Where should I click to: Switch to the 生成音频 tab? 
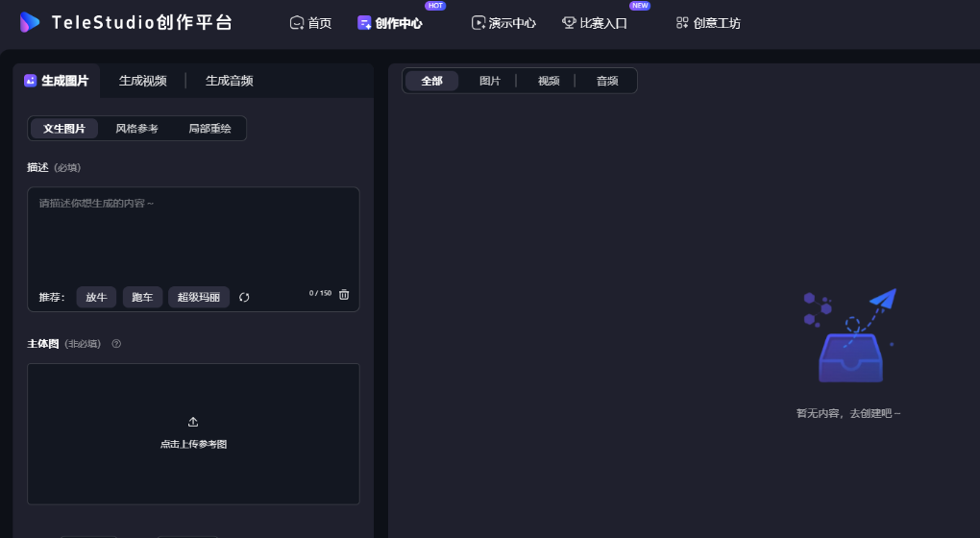tap(229, 81)
